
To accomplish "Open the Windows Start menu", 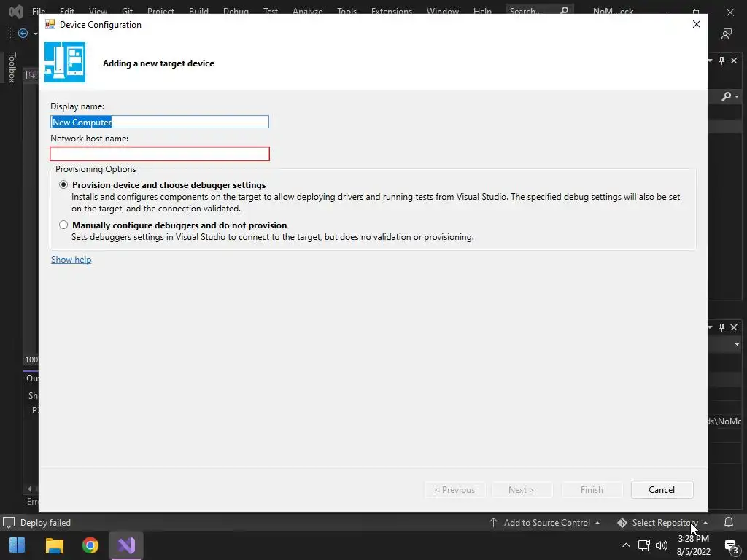I will point(18,545).
